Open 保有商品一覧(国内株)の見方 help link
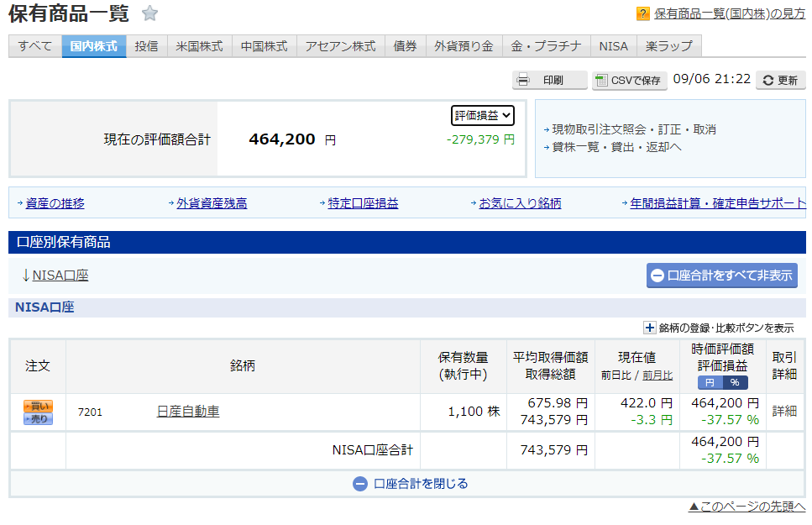The width and height of the screenshot is (812, 525). point(730,13)
